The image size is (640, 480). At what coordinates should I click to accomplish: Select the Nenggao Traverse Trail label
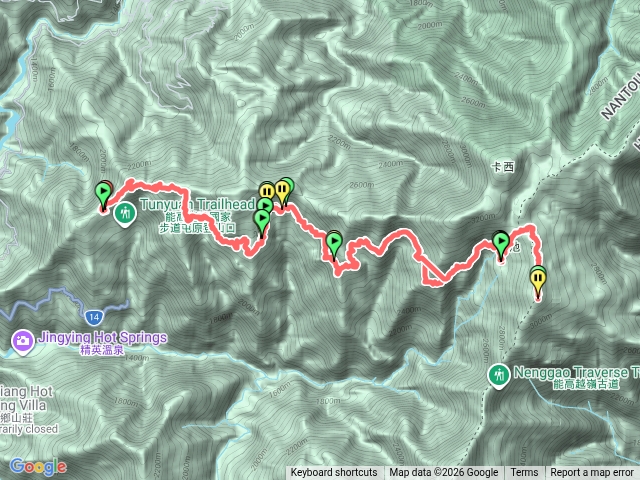coord(576,372)
